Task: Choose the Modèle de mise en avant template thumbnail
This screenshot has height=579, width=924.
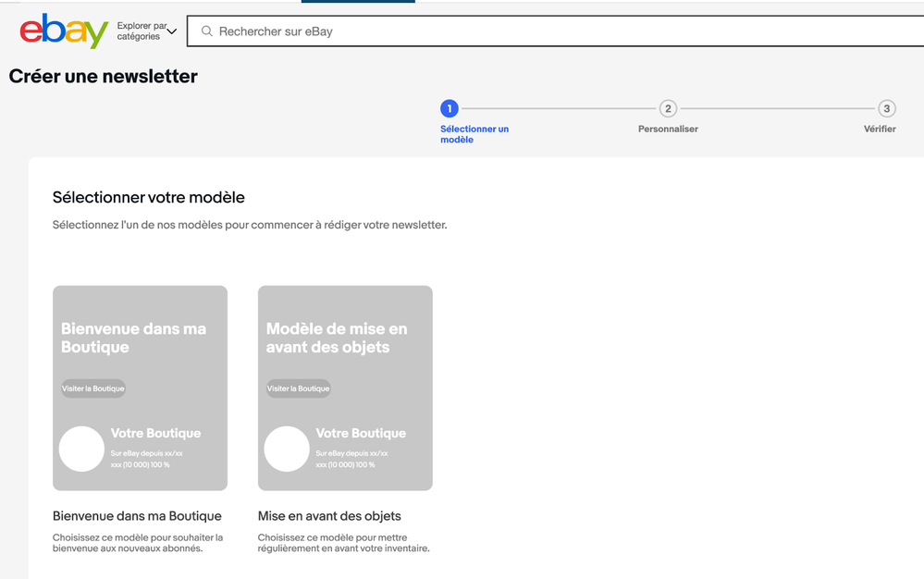Action: click(x=345, y=388)
